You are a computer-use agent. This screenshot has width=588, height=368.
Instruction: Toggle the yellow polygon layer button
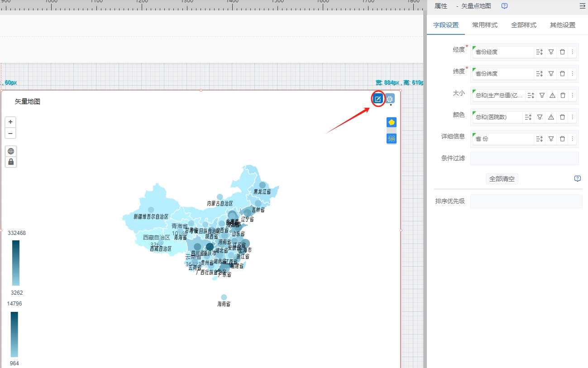pyautogui.click(x=392, y=122)
